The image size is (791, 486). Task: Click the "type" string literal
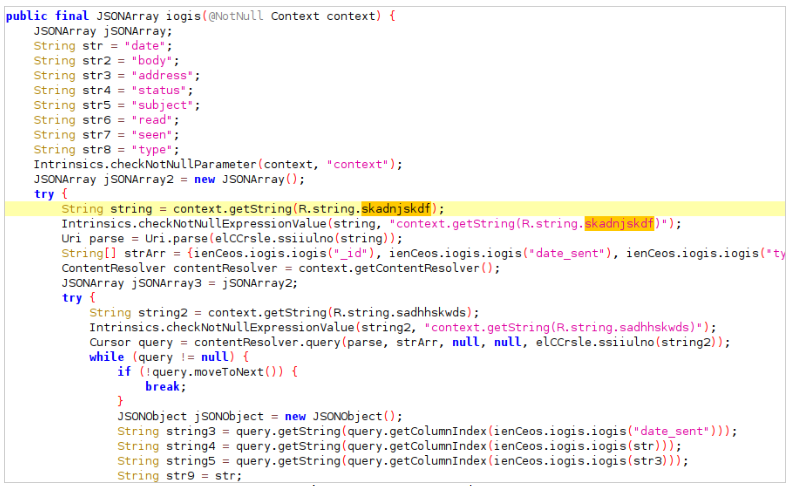coord(152,150)
